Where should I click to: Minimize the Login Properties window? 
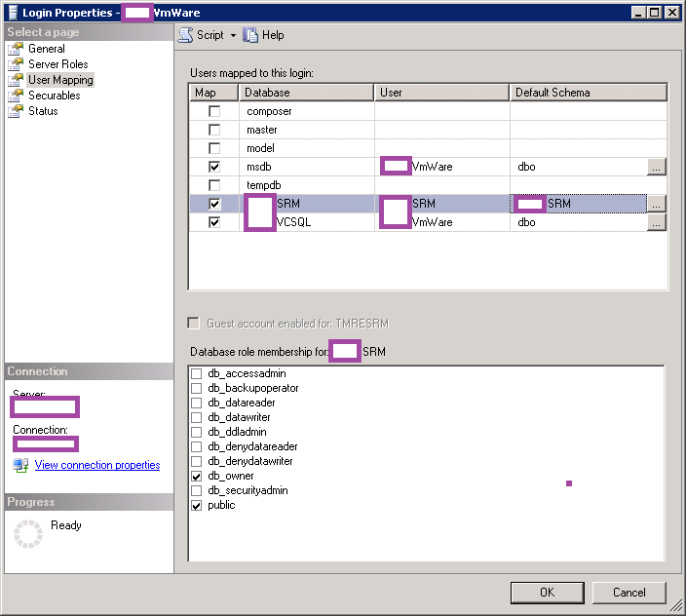pyautogui.click(x=639, y=13)
